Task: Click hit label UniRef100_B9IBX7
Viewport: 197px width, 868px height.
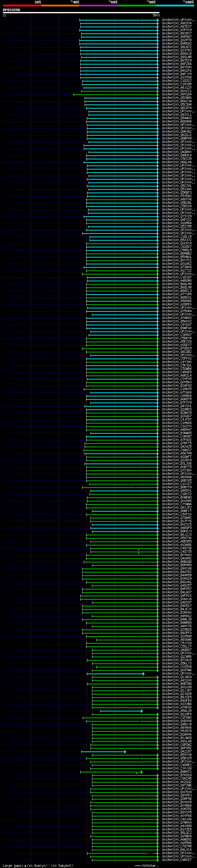Action: pyautogui.click(x=177, y=34)
